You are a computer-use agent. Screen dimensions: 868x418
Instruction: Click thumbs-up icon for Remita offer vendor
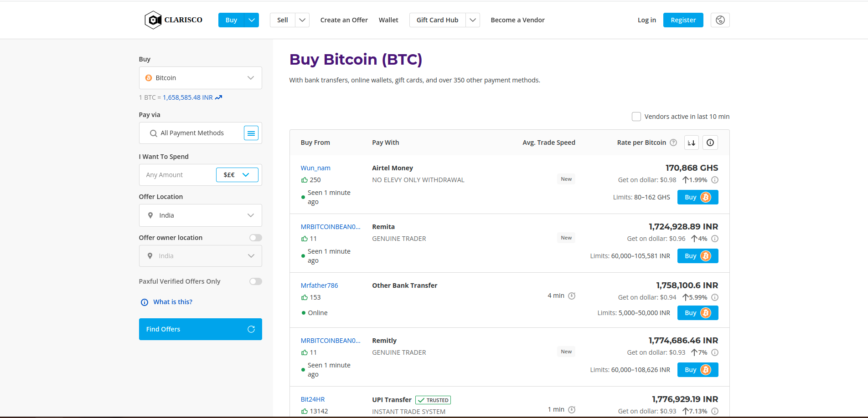(x=305, y=239)
